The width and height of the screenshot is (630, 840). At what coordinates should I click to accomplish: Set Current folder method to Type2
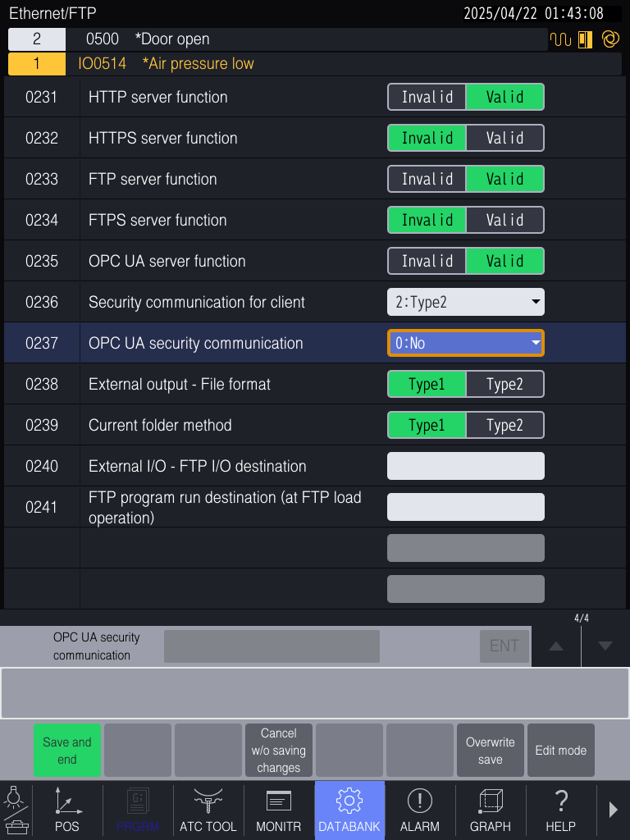[504, 425]
